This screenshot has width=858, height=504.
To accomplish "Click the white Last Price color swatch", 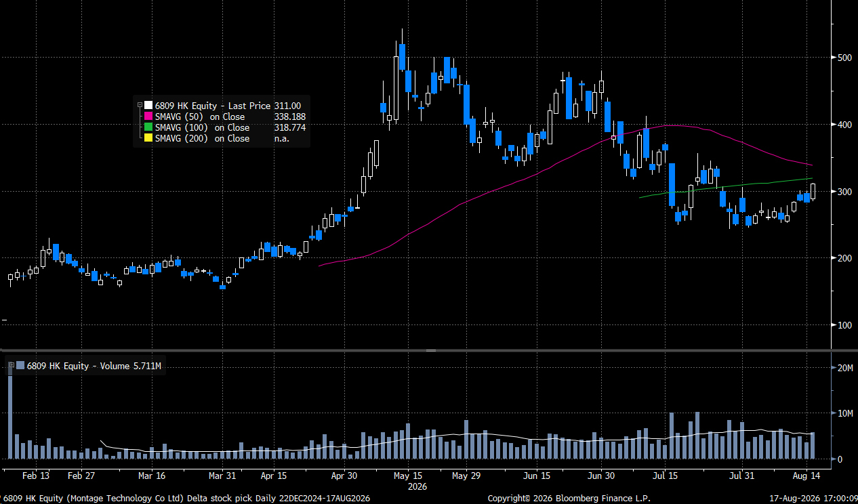I will 148,105.
